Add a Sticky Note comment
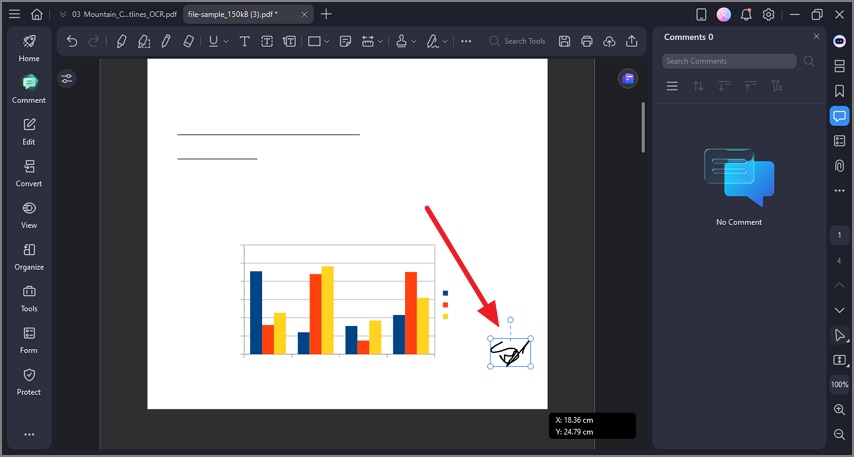This screenshot has height=457, width=854. pyautogui.click(x=345, y=41)
